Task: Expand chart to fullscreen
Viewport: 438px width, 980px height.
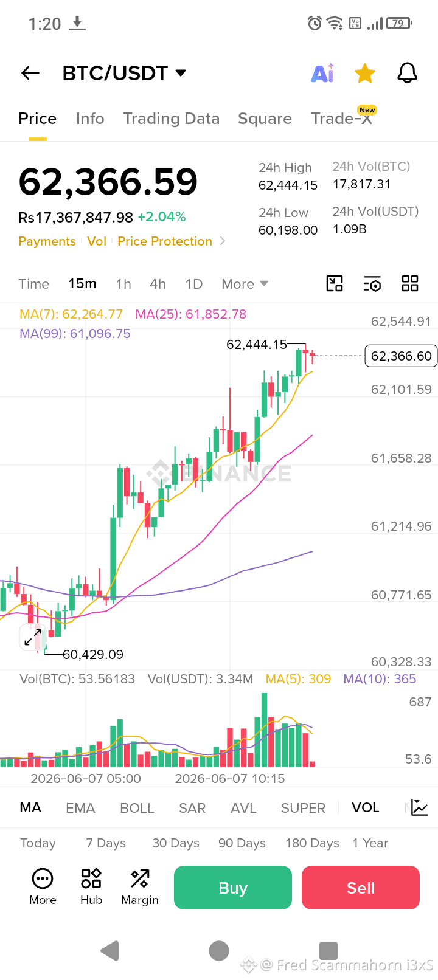Action: 33,637
